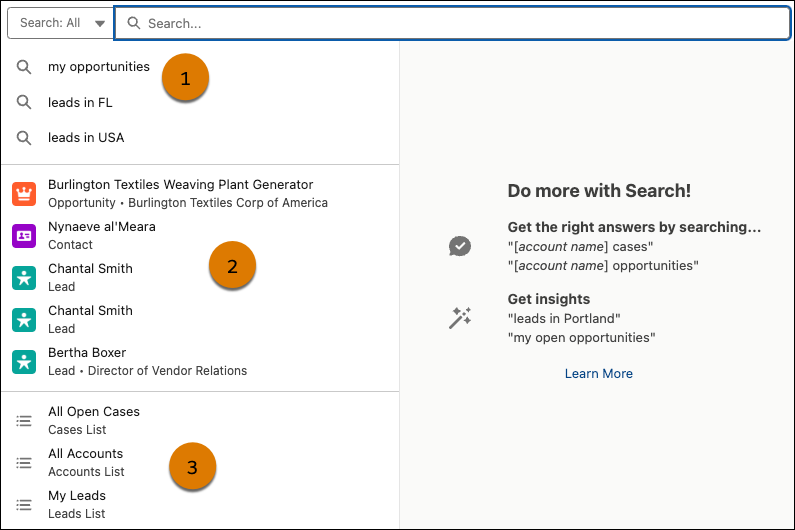Go to the All Accounts list view
795x530 pixels.
[x=86, y=454]
